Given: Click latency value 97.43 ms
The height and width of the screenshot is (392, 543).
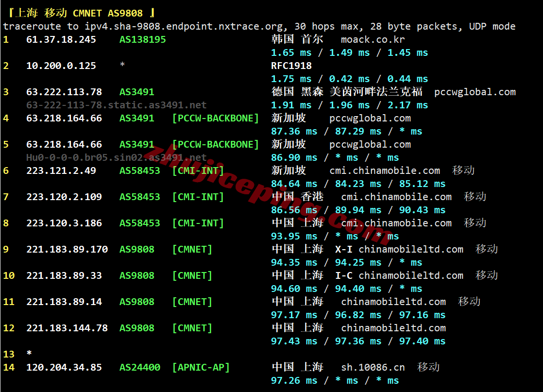Looking at the screenshot, I should tap(294, 341).
